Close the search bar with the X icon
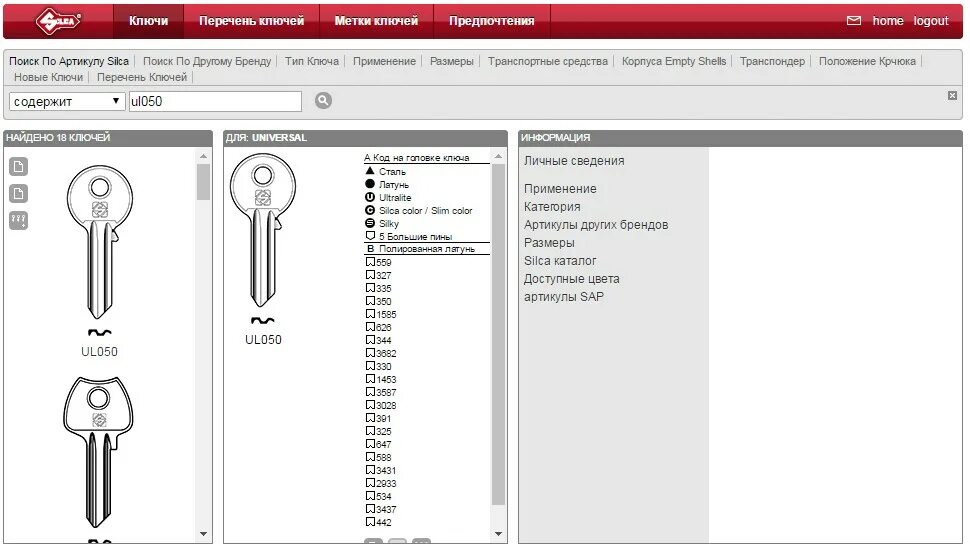The image size is (970, 546). (x=952, y=95)
